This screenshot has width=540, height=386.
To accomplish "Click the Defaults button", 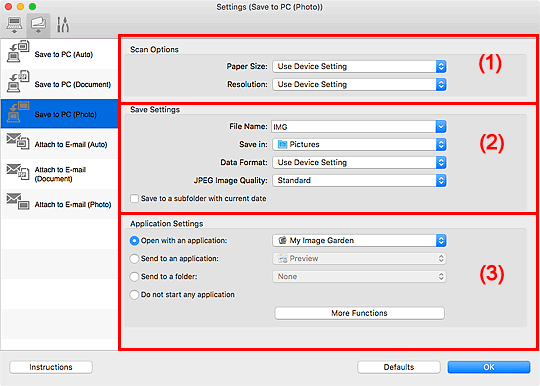I will pos(399,367).
